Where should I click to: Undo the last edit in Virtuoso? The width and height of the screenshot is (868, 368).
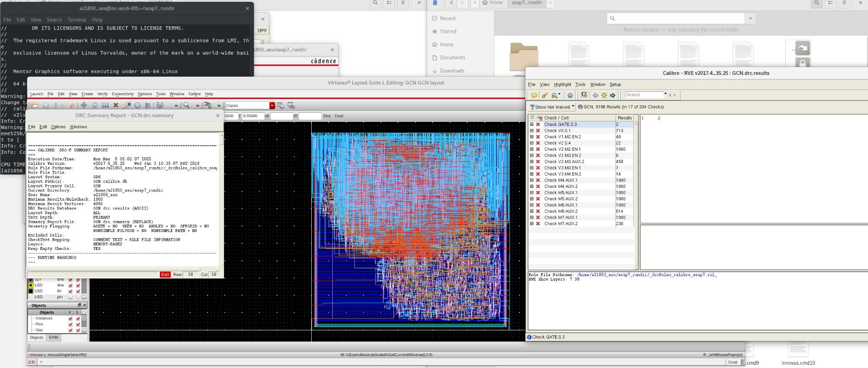coord(61,105)
